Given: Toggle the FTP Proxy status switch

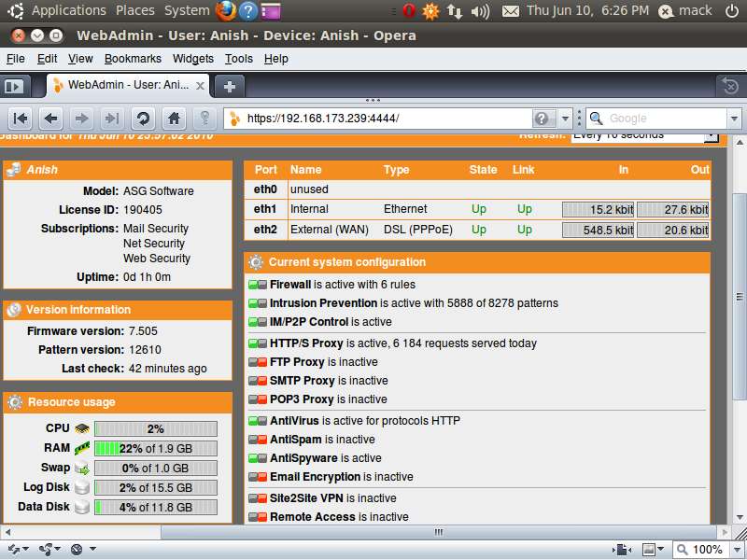Looking at the screenshot, I should [x=258, y=362].
